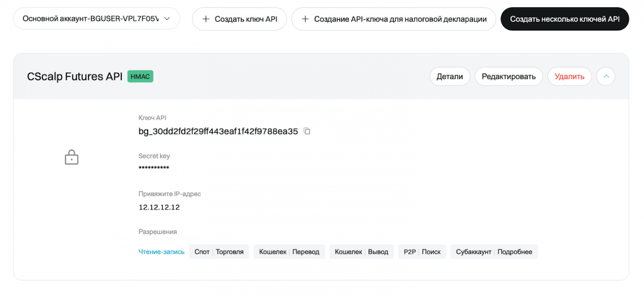Screen dimensions: 644x296
Task: Select the Субаккаунт | Подробнее permission tag
Action: point(494,252)
